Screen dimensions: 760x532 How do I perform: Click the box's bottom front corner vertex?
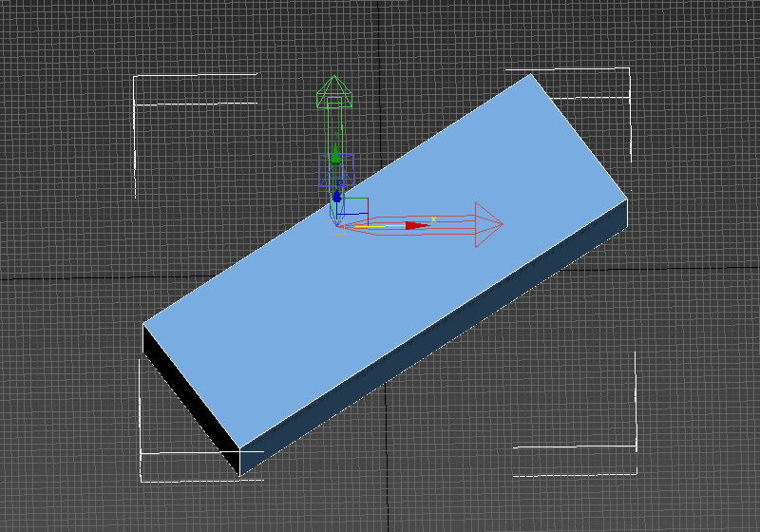coord(239,474)
